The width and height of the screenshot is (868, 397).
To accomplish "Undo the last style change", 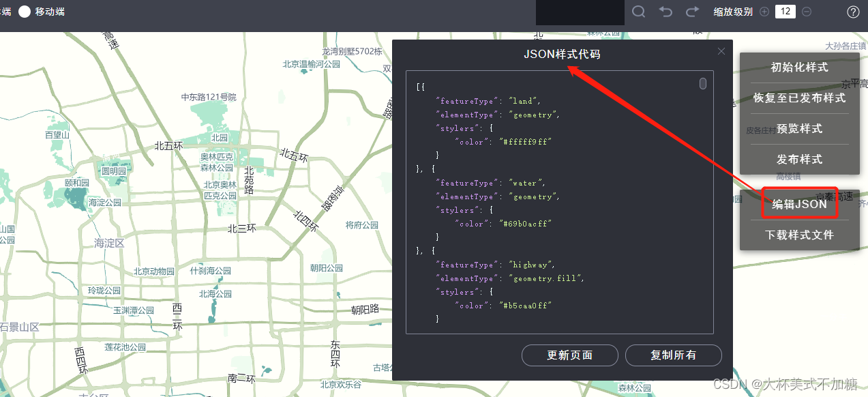I will click(x=665, y=12).
